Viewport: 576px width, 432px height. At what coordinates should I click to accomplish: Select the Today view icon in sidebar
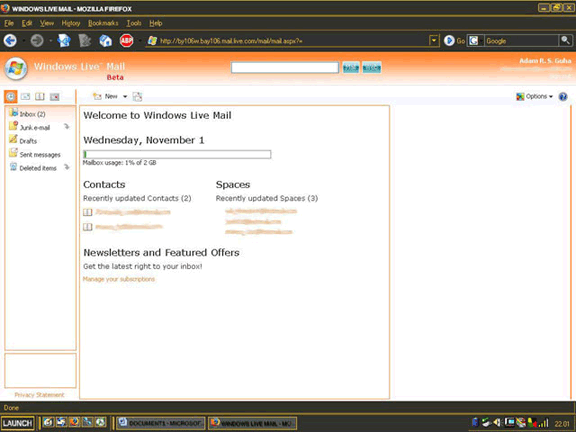point(11,97)
